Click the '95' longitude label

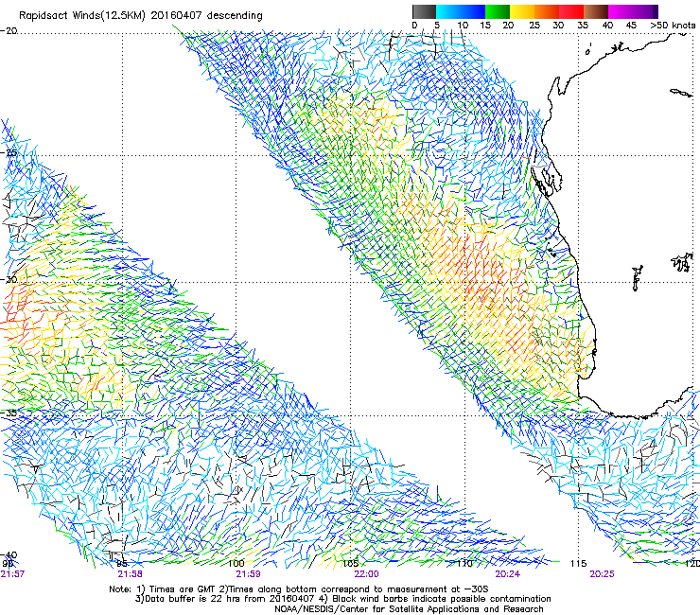pos(122,564)
